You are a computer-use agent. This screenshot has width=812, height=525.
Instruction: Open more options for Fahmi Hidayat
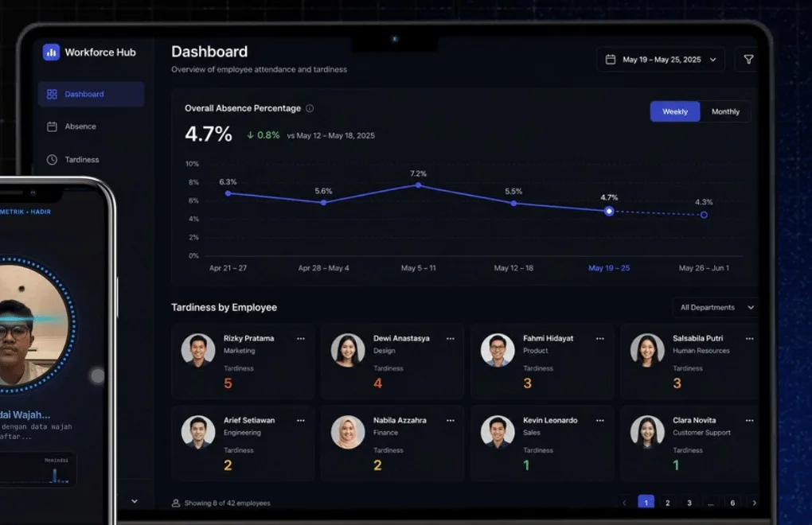pyautogui.click(x=600, y=338)
